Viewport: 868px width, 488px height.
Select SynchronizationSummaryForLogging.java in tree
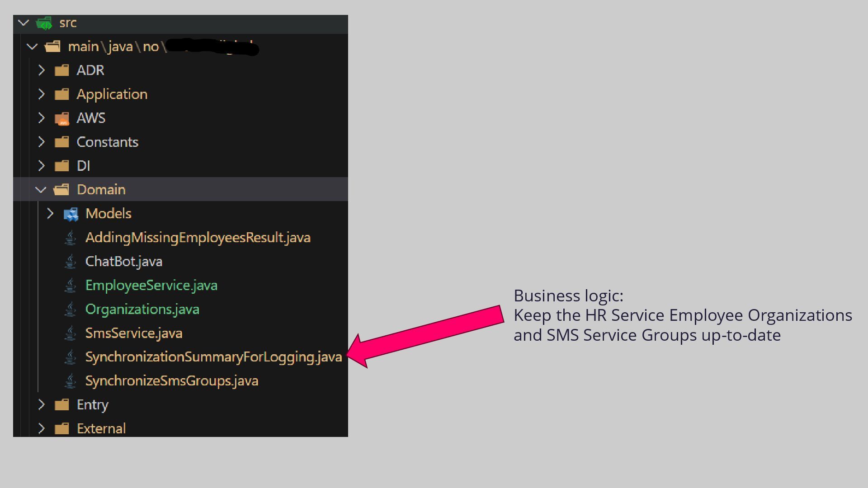(x=213, y=357)
